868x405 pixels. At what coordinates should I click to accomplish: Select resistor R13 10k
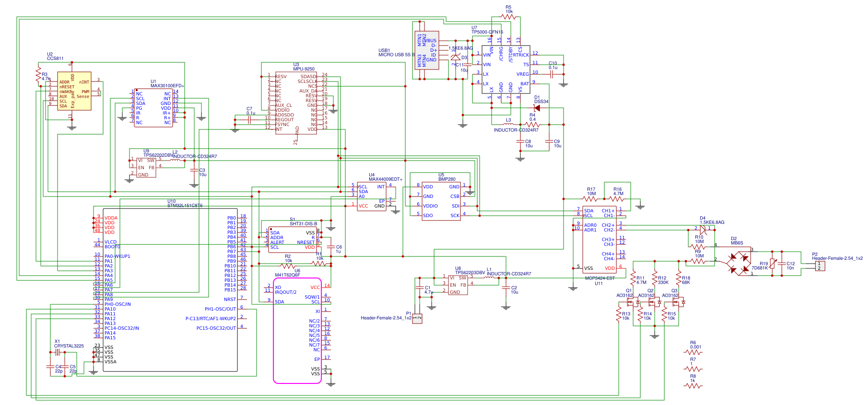coord(619,314)
